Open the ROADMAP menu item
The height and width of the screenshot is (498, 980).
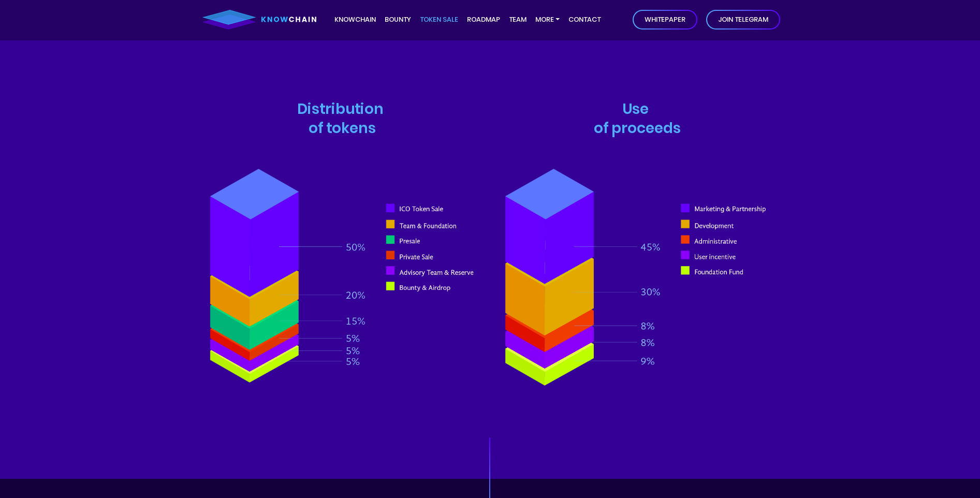point(484,20)
